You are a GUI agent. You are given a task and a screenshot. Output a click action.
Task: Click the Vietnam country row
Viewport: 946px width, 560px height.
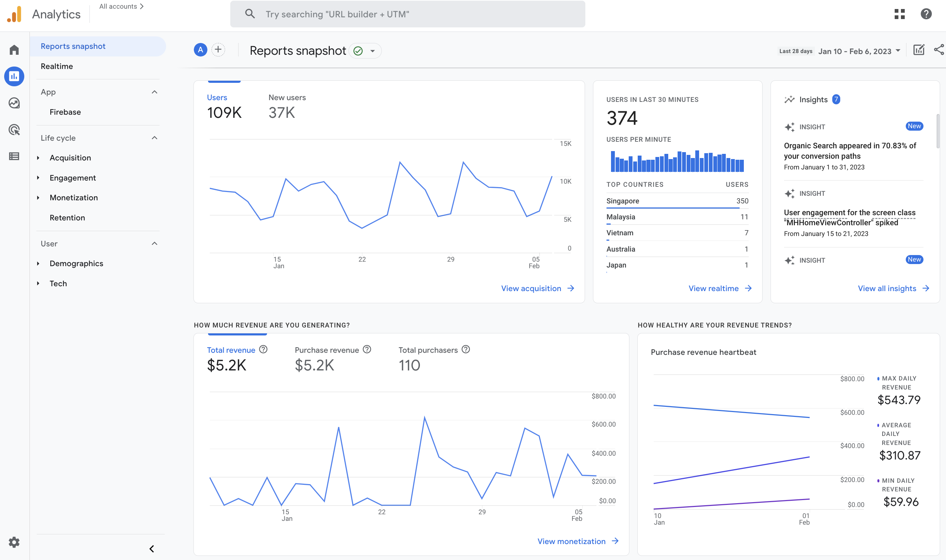tap(677, 233)
